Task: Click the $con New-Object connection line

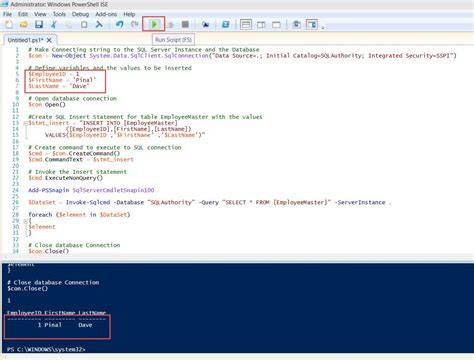Action: coord(242,56)
